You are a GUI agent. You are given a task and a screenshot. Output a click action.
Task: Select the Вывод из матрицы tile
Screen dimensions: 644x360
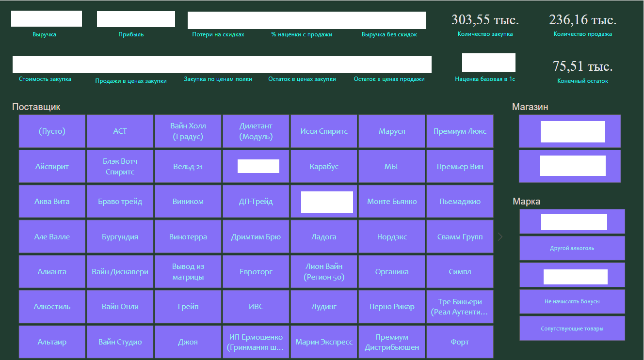[188, 272]
